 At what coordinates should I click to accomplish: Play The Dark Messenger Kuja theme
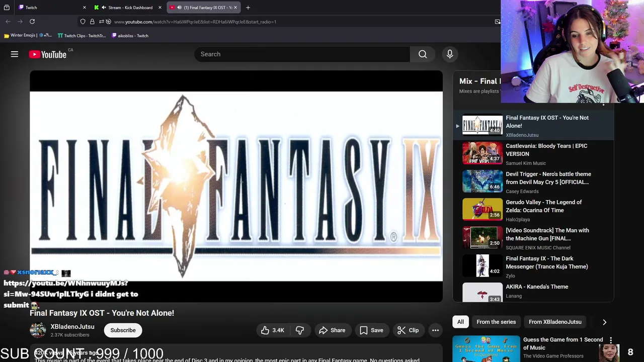click(533, 266)
